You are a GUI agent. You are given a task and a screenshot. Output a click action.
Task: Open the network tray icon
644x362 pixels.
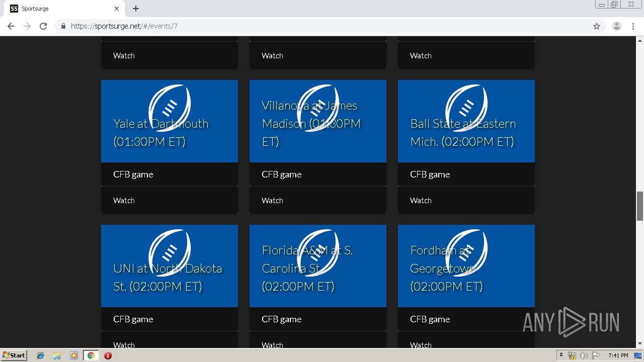[572, 355]
